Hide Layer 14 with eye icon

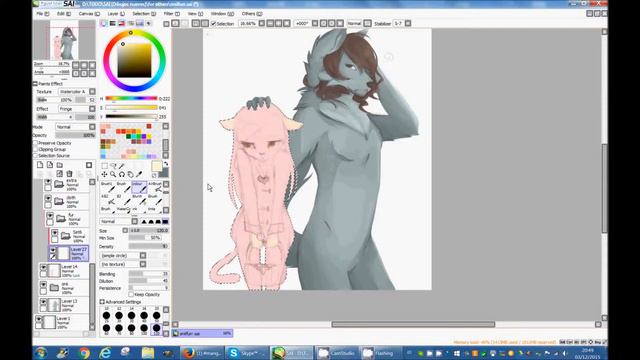[43, 268]
